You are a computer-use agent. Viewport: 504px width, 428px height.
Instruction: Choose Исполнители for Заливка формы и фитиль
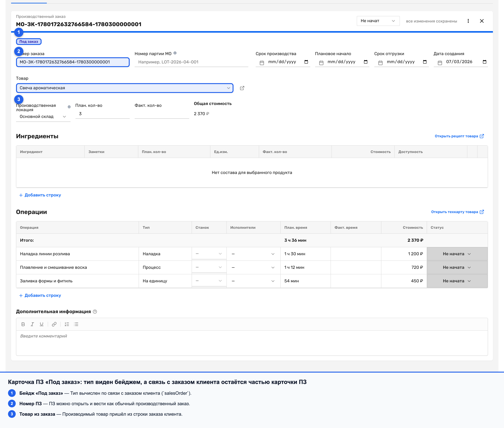(253, 281)
